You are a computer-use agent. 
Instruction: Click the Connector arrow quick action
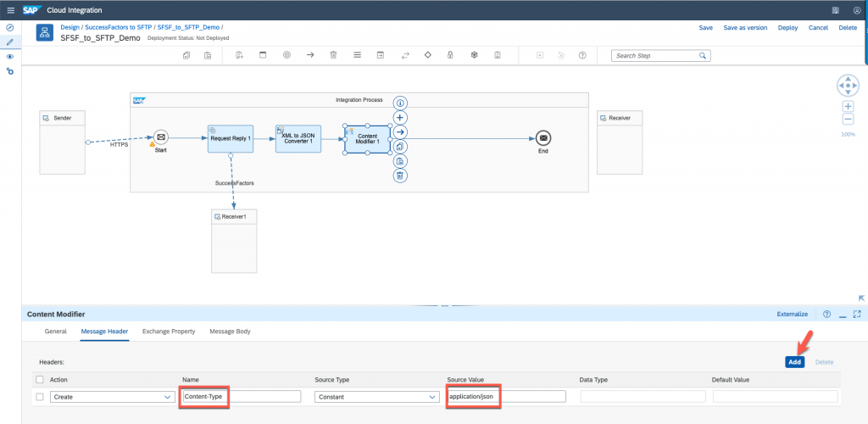click(400, 131)
